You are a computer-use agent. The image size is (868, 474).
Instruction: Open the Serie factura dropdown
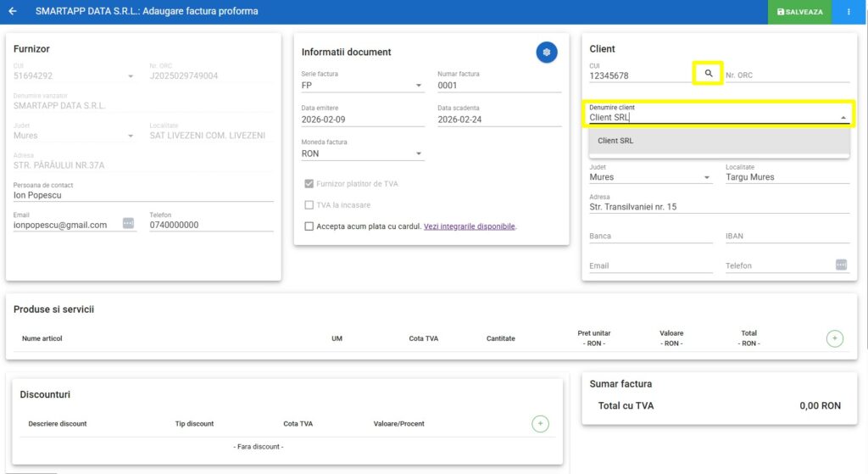click(363, 86)
